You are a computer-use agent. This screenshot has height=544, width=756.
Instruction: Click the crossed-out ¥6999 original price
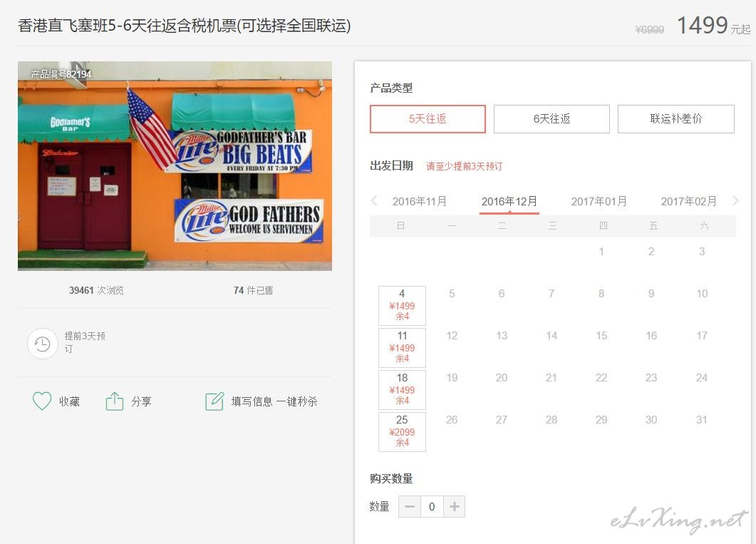pyautogui.click(x=649, y=30)
